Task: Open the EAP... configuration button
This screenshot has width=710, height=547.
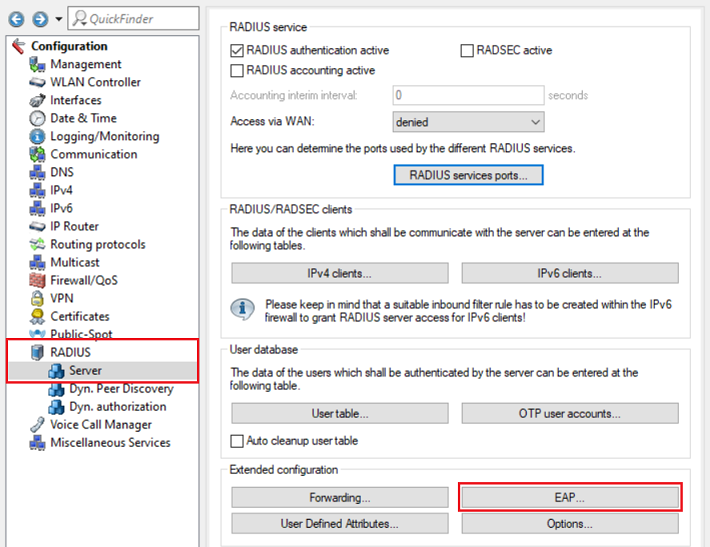Action: coord(570,497)
